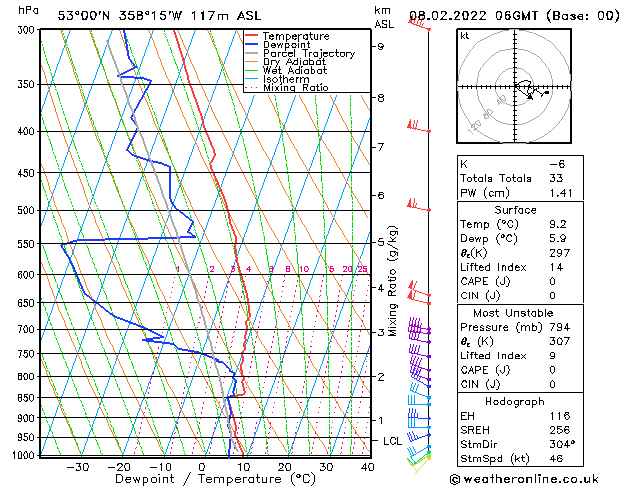
Task: Click the 650 hPa pressure axis label
Action: coord(28,303)
